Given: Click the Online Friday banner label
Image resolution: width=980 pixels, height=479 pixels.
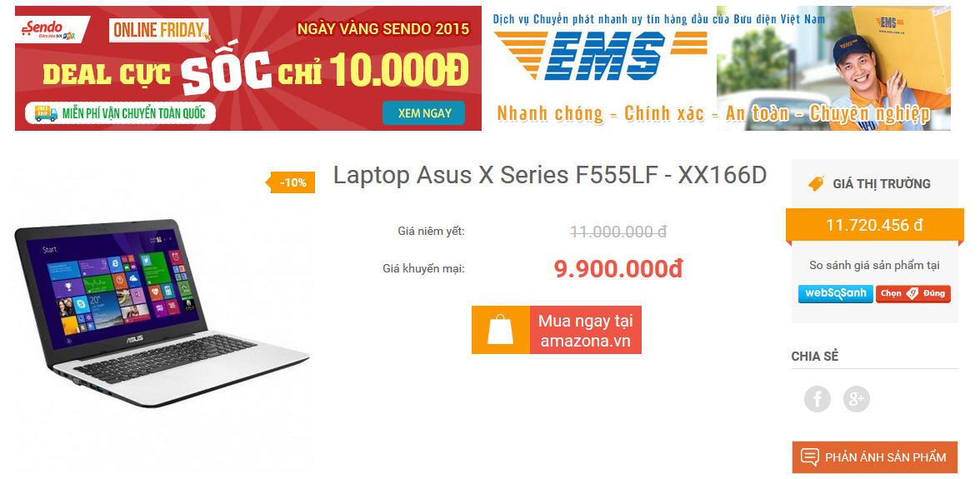Looking at the screenshot, I should coord(159,30).
